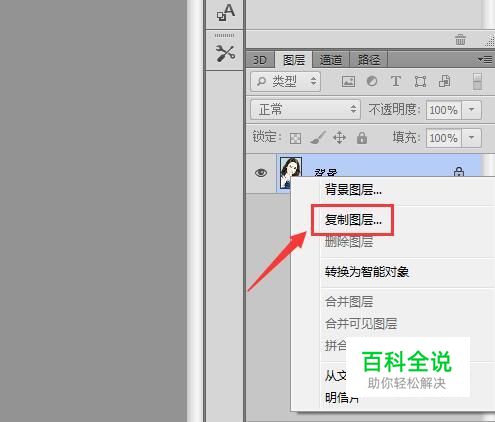Open the layers panel flyout menu
Viewport: 495px width, 422px height.
click(485, 60)
